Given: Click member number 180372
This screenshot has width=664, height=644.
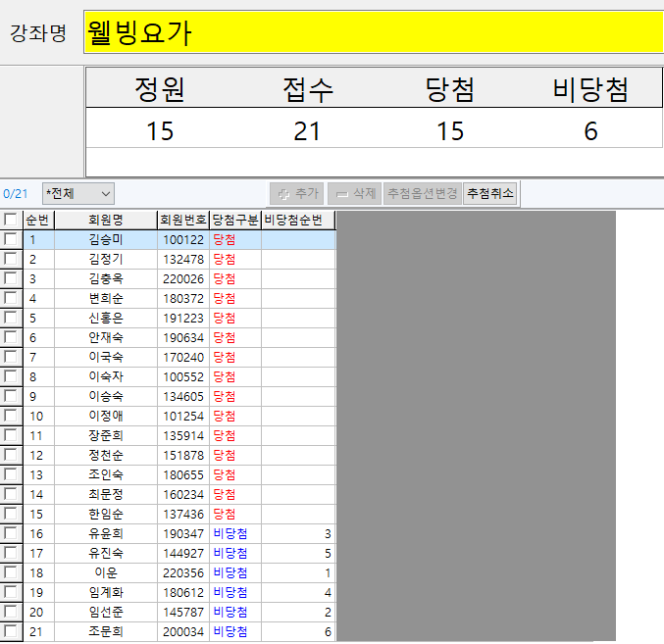Looking at the screenshot, I should [x=183, y=299].
